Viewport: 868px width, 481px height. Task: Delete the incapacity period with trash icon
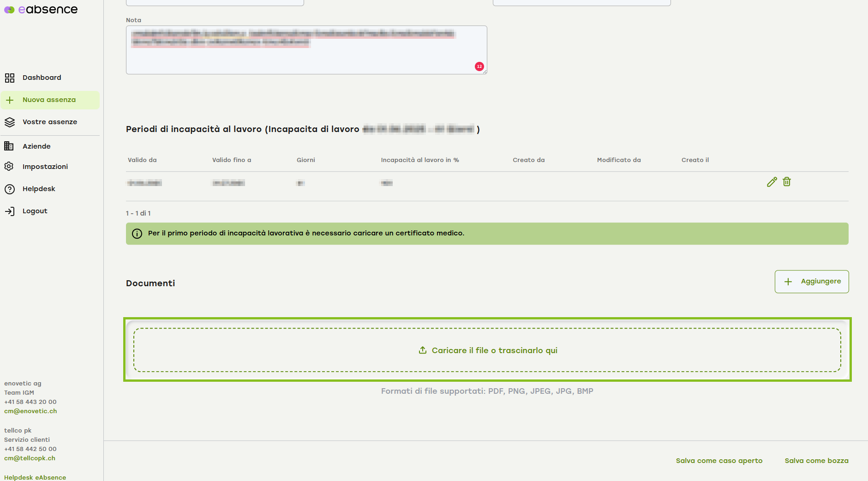click(x=787, y=182)
